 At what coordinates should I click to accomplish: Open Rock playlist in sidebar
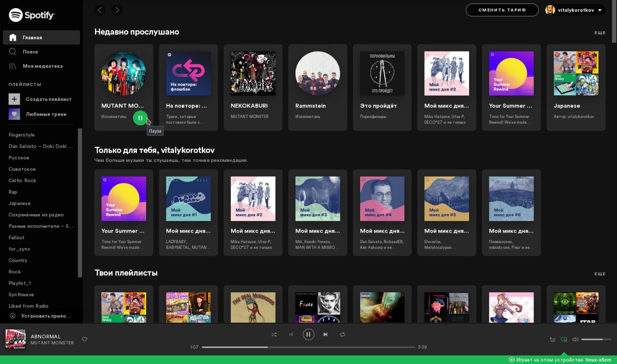[15, 272]
